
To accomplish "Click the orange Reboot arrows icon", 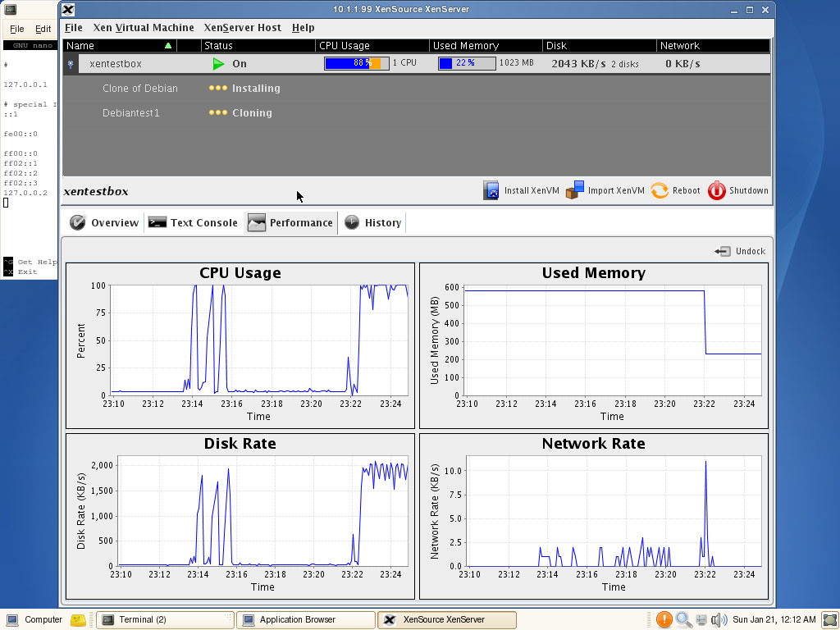I will [x=660, y=190].
